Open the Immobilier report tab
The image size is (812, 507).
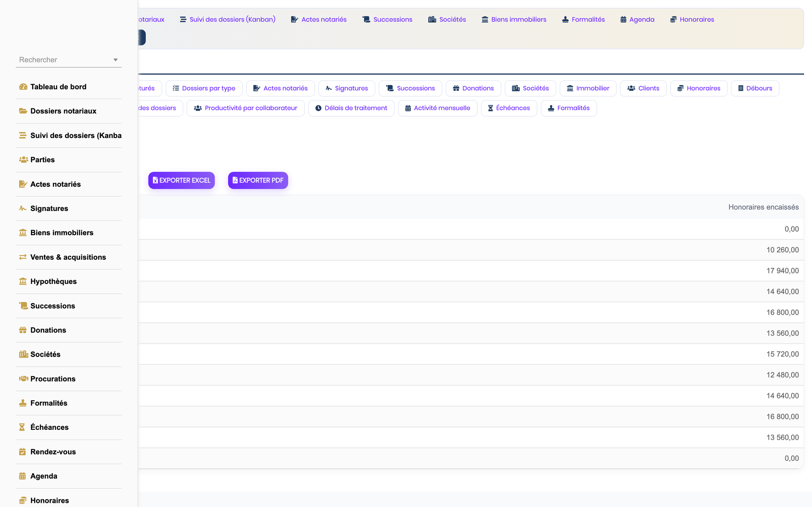(588, 88)
